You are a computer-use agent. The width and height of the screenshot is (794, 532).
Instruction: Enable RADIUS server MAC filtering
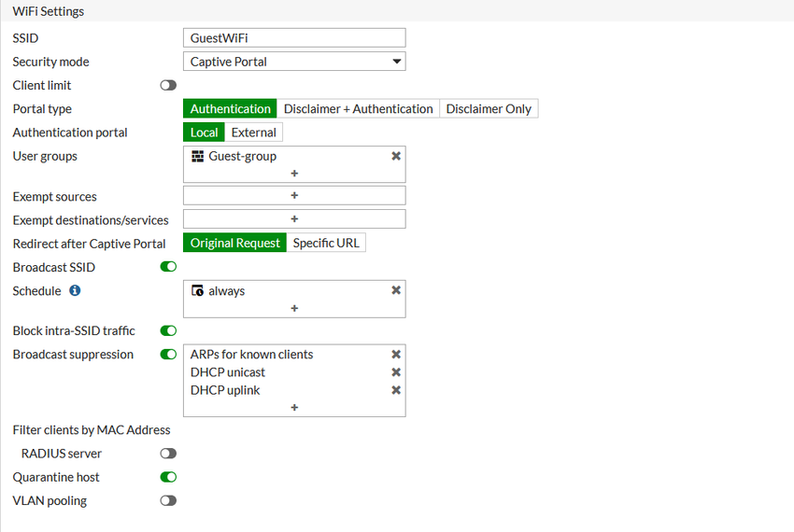(x=168, y=454)
